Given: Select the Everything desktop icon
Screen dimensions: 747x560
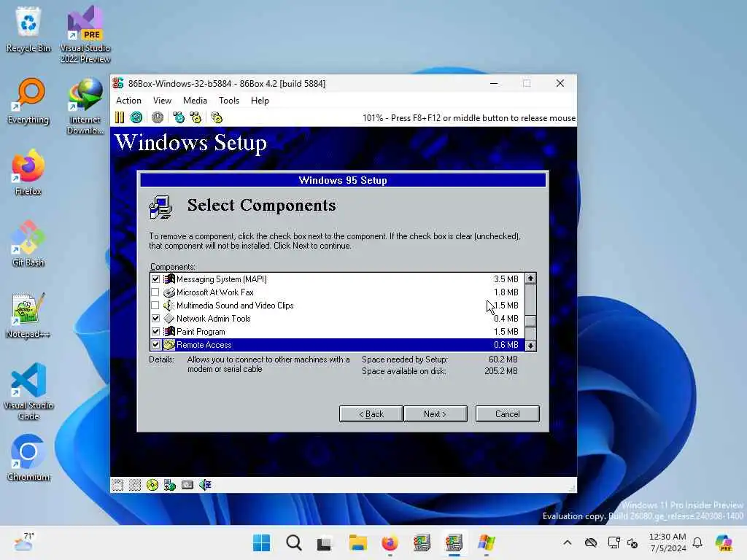Looking at the screenshot, I should pyautogui.click(x=28, y=101).
